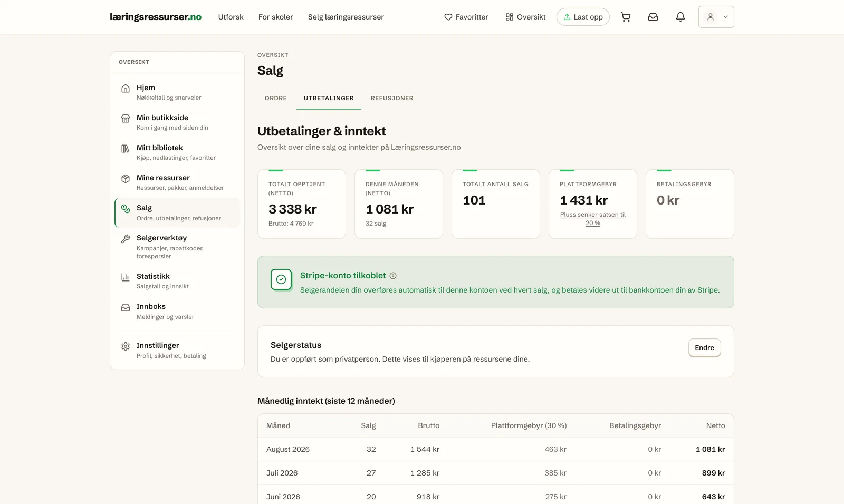This screenshot has width=844, height=504.
Task: Click the 1 544 kr brutto cell
Action: pos(425,449)
